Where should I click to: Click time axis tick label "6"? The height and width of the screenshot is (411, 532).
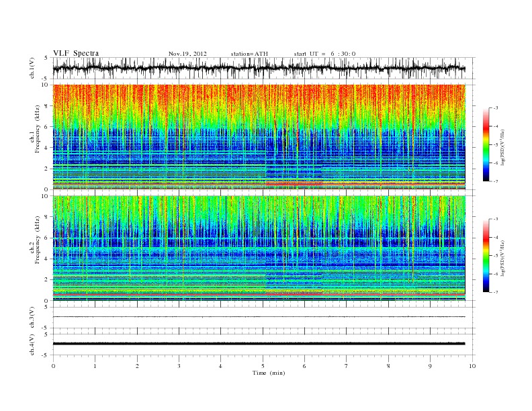[305, 366]
